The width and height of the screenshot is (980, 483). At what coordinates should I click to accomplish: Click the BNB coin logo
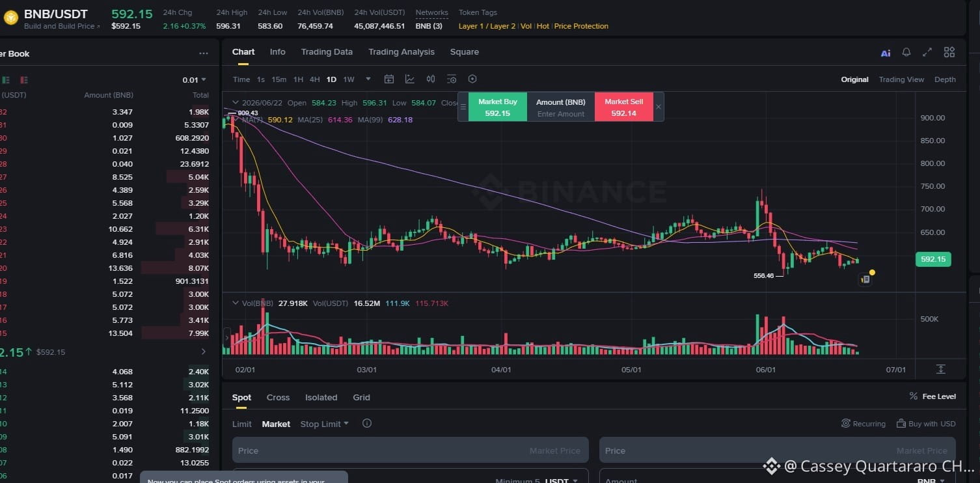click(x=10, y=18)
